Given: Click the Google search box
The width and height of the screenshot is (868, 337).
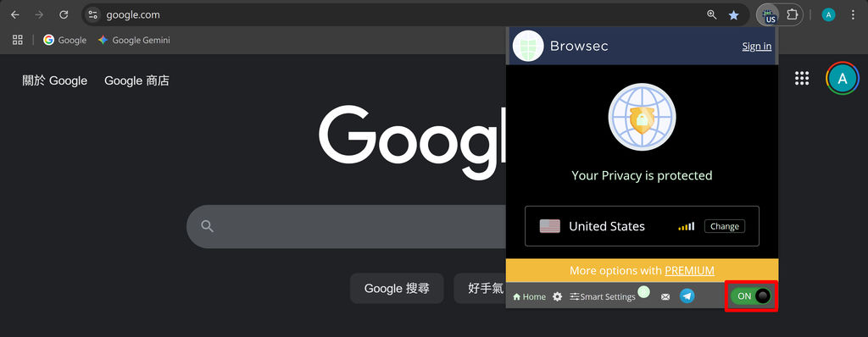Looking at the screenshot, I should 346,226.
